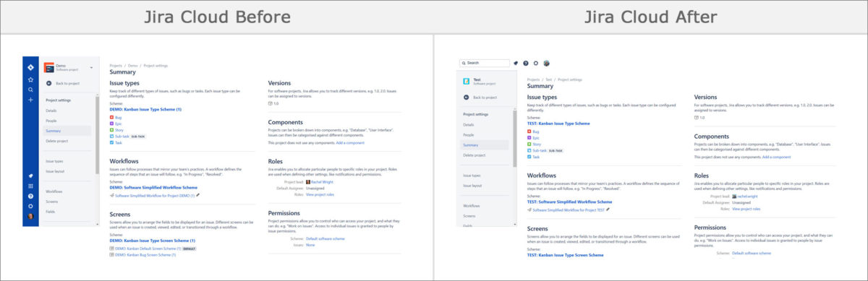Screen dimensions: 868x281
Task: Open the Help icon in the Before panel blue sidebar
Action: pyautogui.click(x=30, y=196)
